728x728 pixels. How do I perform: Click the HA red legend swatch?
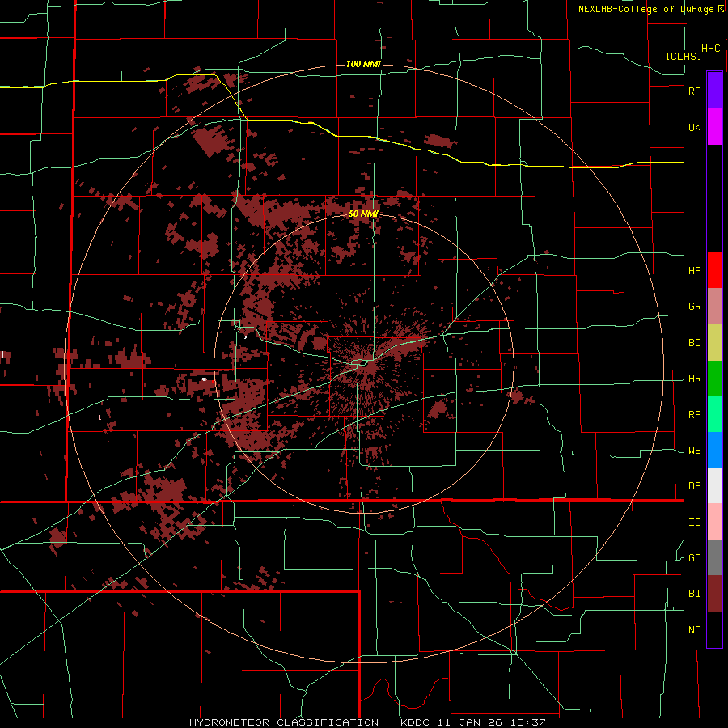pyautogui.click(x=714, y=270)
